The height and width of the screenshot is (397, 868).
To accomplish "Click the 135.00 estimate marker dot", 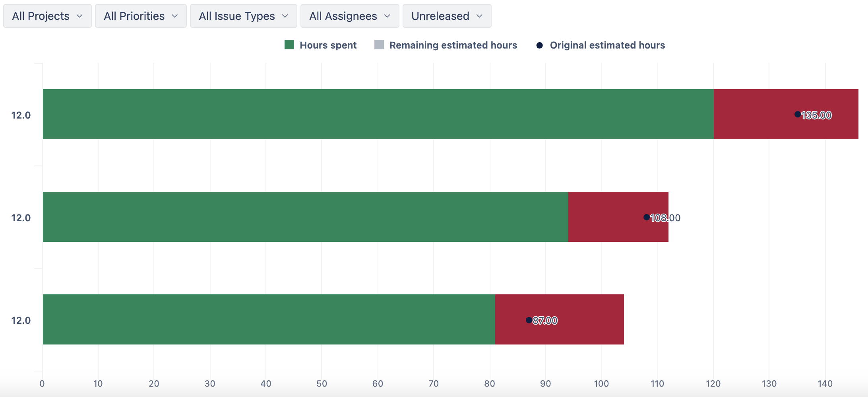I will click(x=797, y=114).
